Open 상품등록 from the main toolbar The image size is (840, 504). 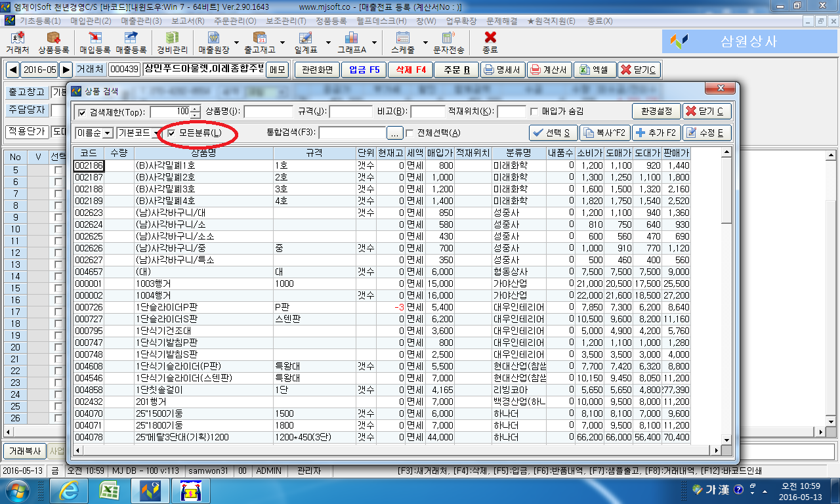53,43
